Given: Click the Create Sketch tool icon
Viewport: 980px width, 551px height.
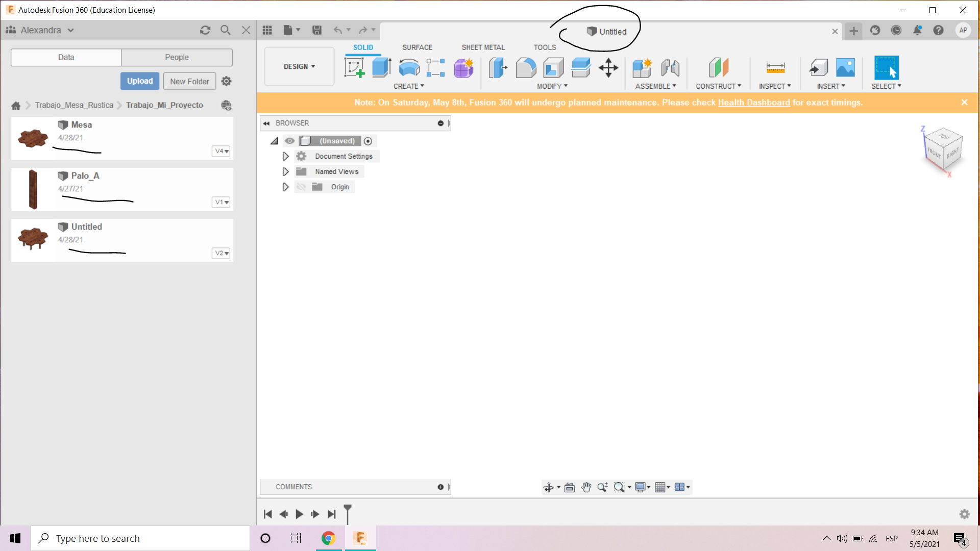Looking at the screenshot, I should pos(354,67).
